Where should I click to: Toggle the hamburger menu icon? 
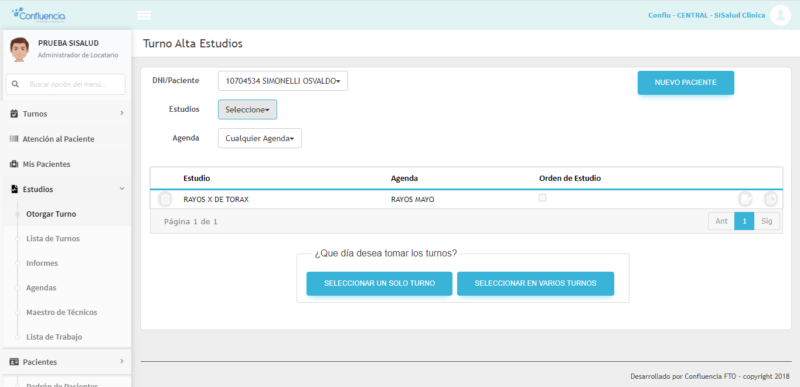tap(144, 15)
